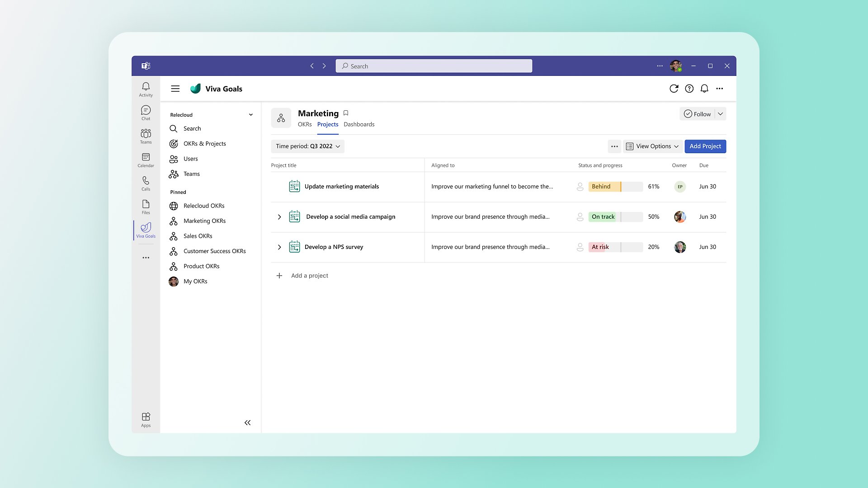Image resolution: width=868 pixels, height=488 pixels.
Task: Select Viva Goals app in rail
Action: point(146,230)
